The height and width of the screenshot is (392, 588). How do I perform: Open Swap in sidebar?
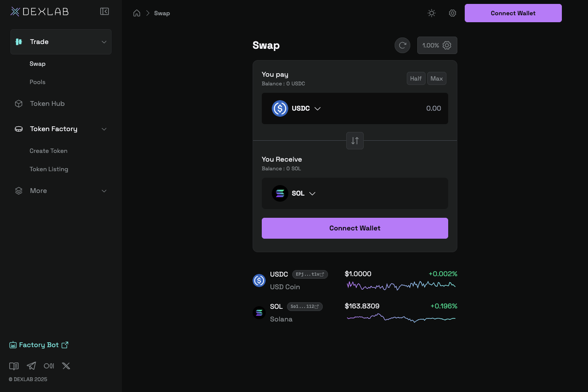(37, 64)
